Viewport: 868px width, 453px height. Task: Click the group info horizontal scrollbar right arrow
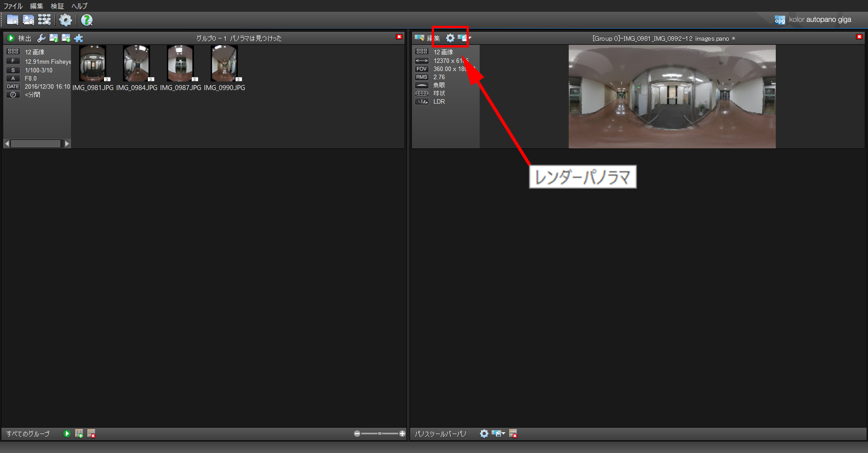click(67, 143)
